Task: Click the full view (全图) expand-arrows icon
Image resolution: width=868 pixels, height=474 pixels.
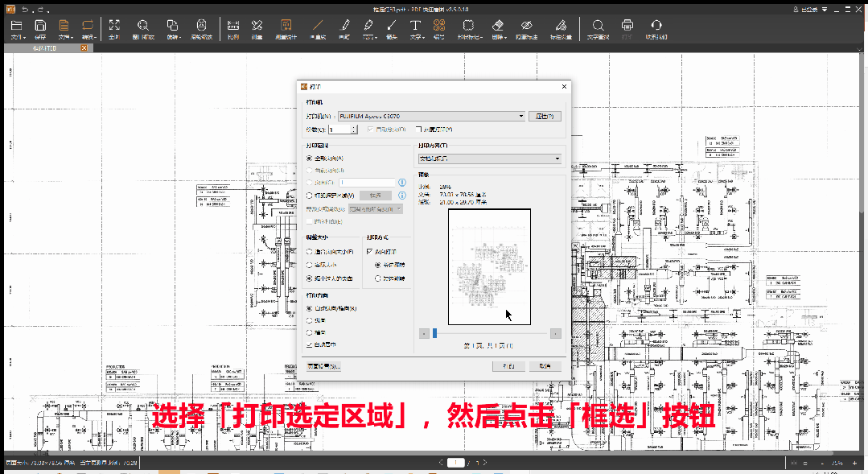Action: (x=114, y=26)
